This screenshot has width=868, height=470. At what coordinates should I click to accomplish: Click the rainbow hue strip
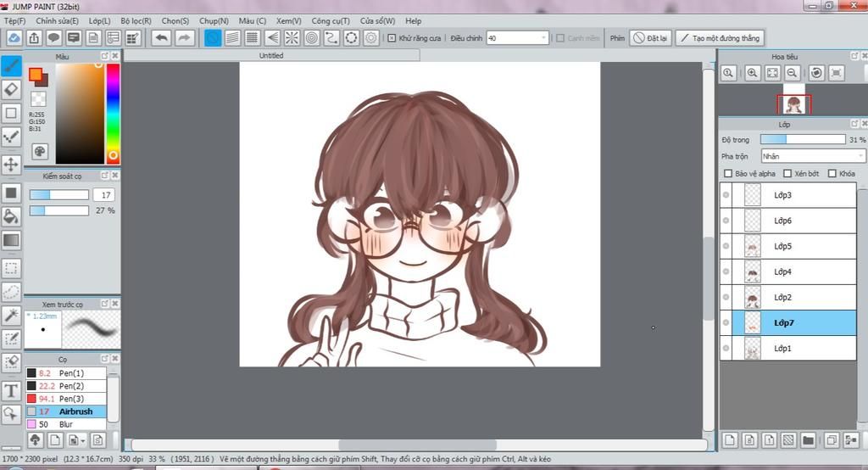pyautogui.click(x=113, y=113)
